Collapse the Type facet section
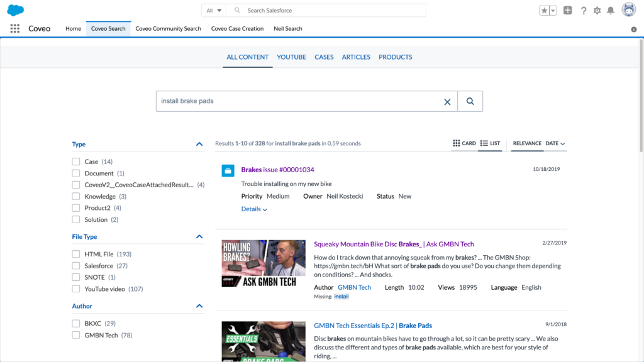The image size is (644, 362). [199, 144]
